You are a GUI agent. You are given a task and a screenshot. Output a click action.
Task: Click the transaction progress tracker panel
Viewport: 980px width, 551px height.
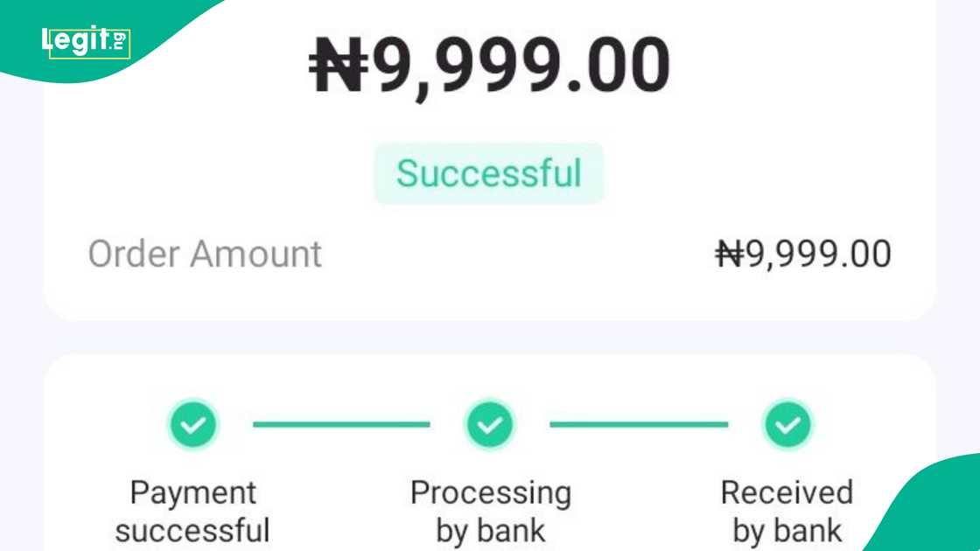click(x=490, y=455)
